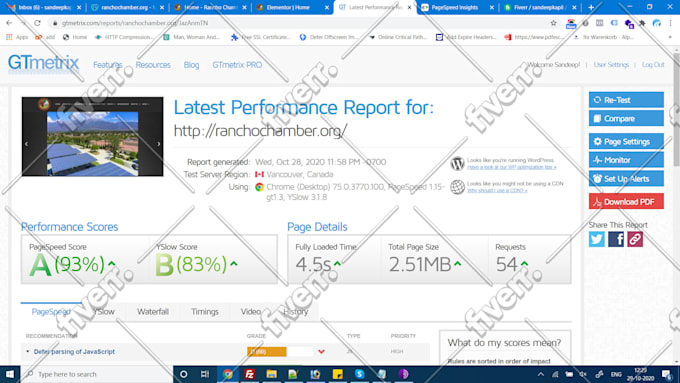The width and height of the screenshot is (680, 383).
Task: Switch to PageSpeed Insights browser tab
Action: 457,7
